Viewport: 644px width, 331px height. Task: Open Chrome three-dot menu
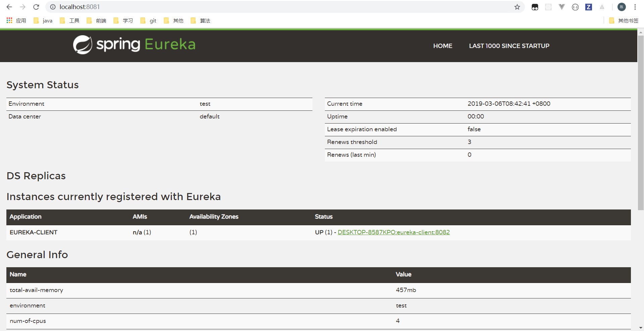(x=635, y=7)
